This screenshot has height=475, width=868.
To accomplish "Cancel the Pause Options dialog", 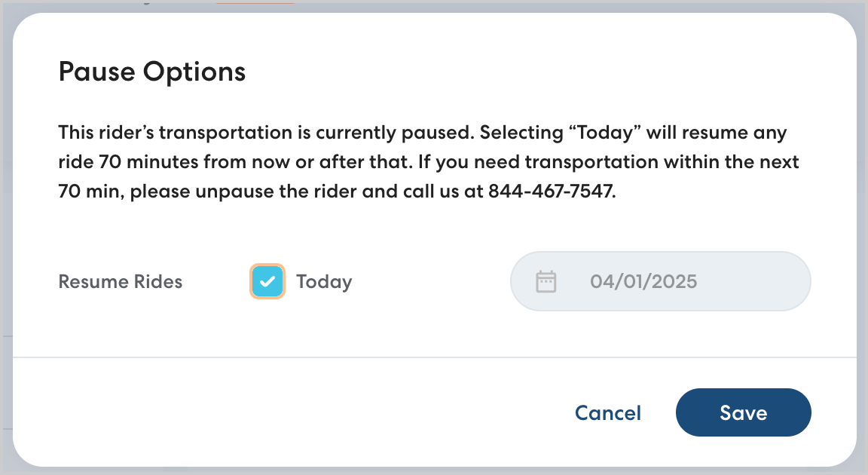I will (607, 413).
